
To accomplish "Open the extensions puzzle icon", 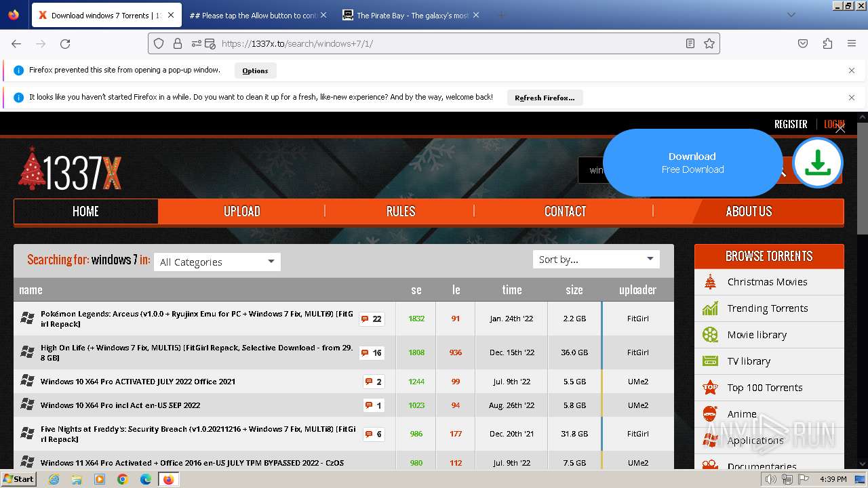I will 827,43.
